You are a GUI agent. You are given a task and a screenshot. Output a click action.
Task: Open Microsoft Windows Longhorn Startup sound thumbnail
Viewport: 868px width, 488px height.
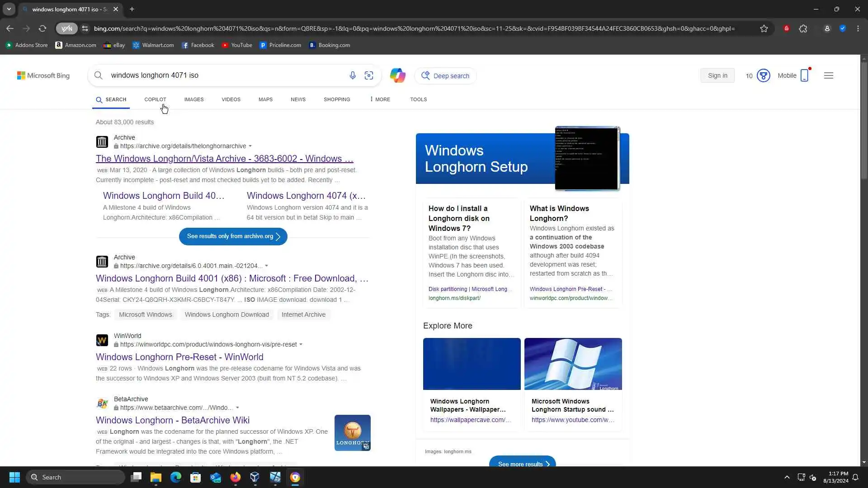point(573,364)
